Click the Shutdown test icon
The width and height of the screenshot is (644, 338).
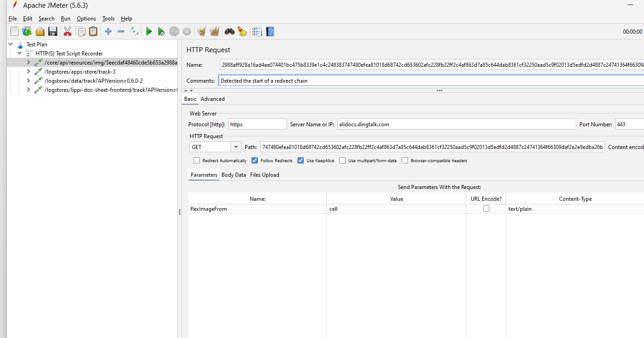coord(187,31)
